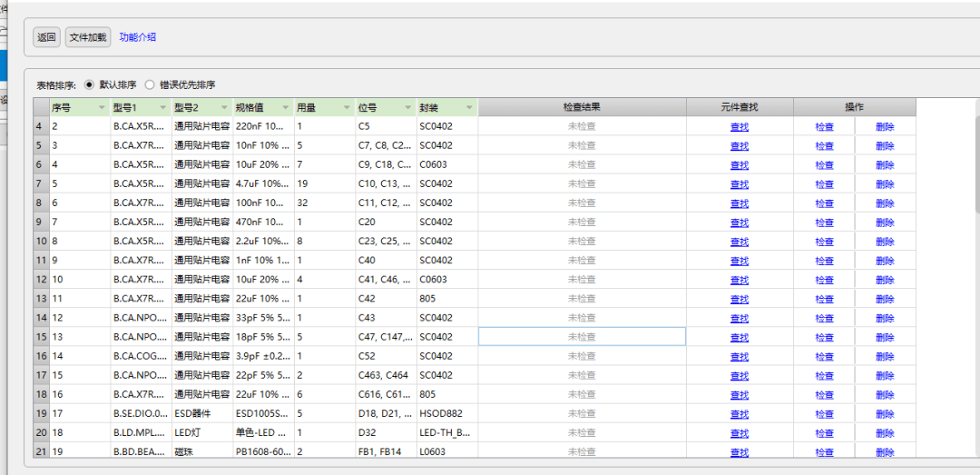Screen dimensions: 980x475
Task: Select the 470nF 10... spec cell
Action: pyautogui.click(x=264, y=223)
